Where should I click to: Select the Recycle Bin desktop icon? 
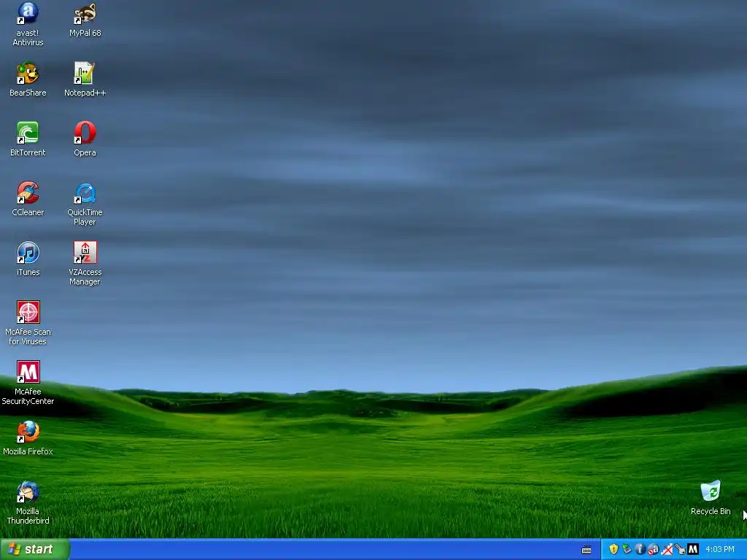click(711, 498)
